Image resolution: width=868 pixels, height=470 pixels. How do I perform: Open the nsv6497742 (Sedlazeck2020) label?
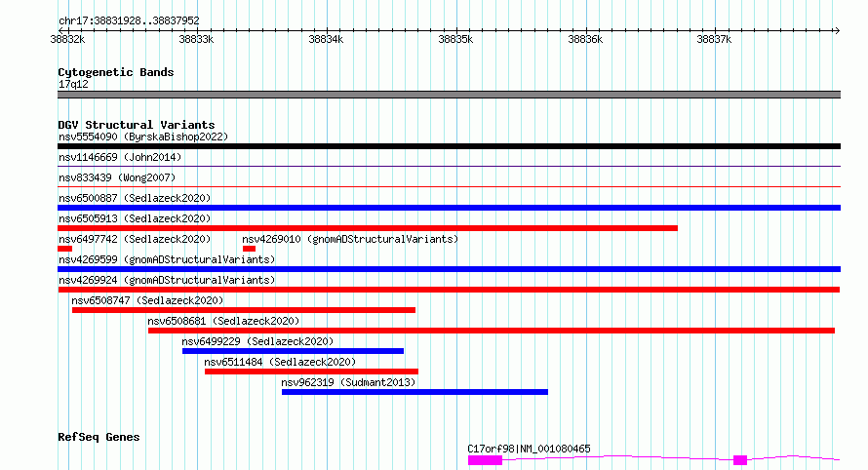click(135, 239)
